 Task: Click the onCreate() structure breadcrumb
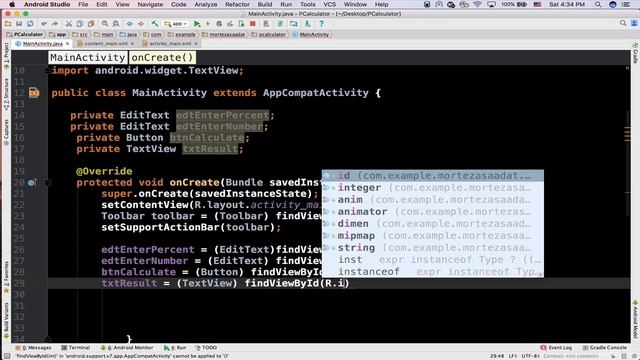[162, 58]
